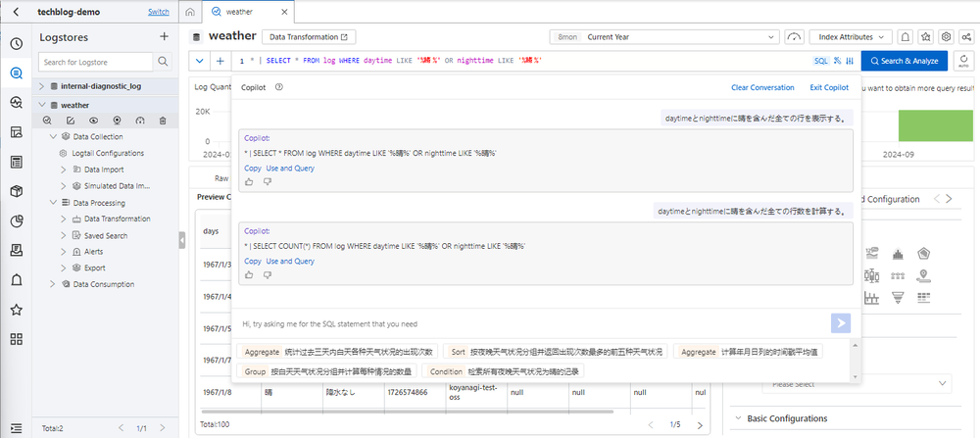Screen dimensions: 980x438
Task: Collapse the Data Processing tree node
Action: pos(53,203)
